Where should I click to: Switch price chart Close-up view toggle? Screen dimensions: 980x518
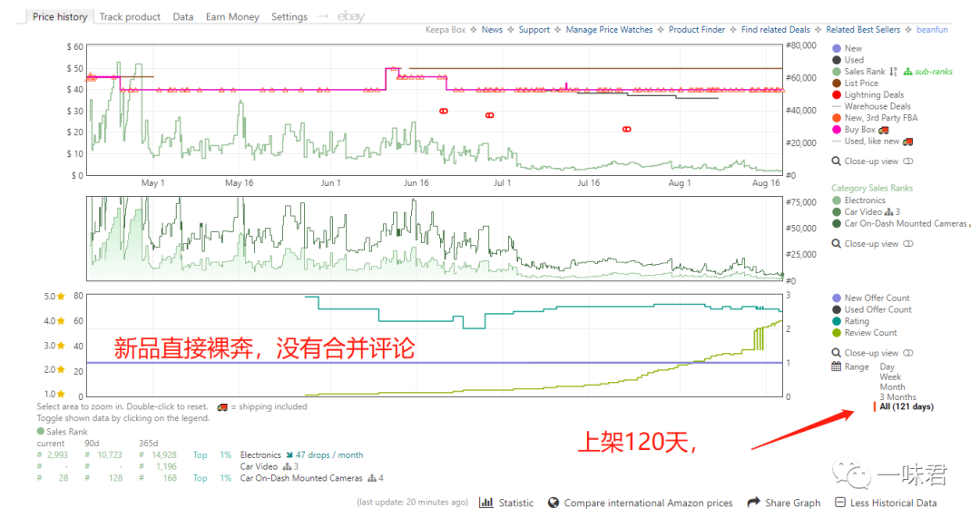pyautogui.click(x=908, y=161)
